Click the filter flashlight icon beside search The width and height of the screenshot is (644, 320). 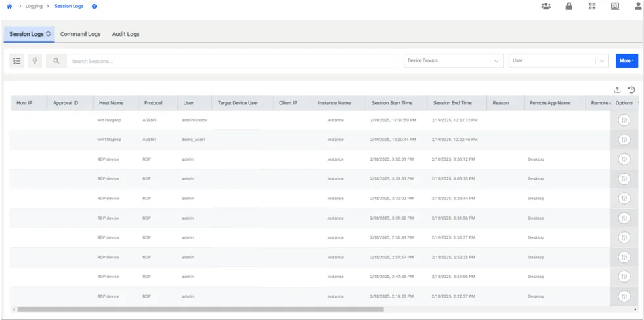point(35,61)
